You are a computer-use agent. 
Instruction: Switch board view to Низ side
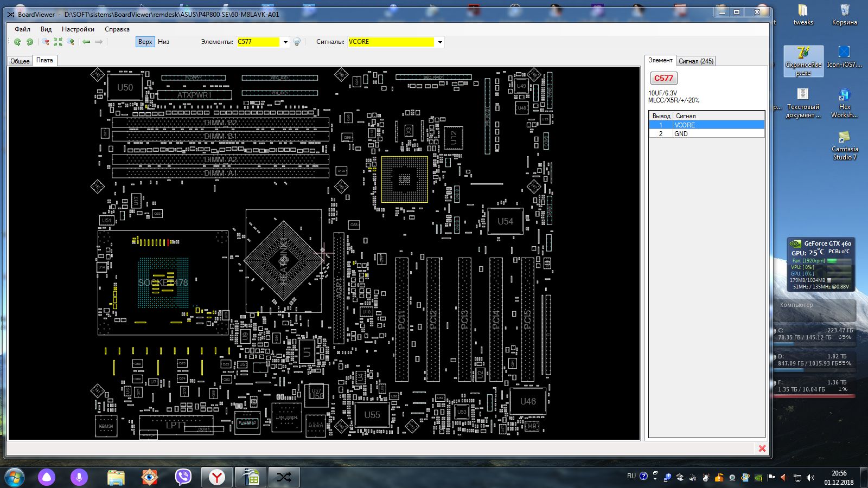163,42
